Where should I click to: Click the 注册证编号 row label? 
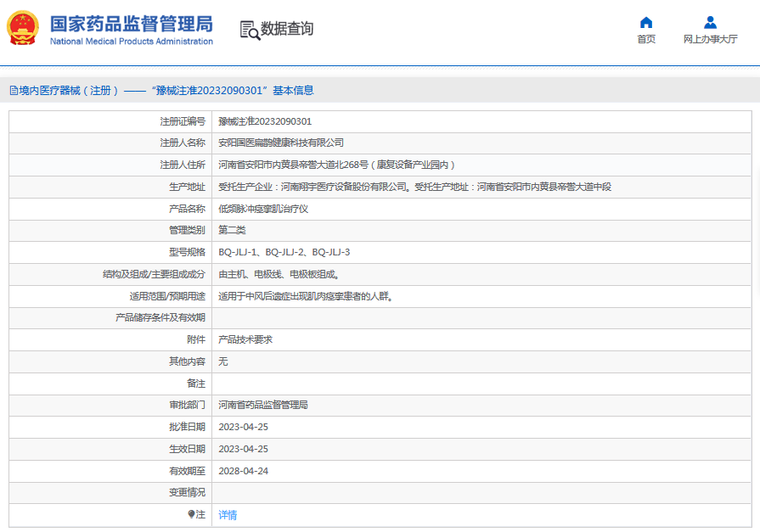click(183, 121)
